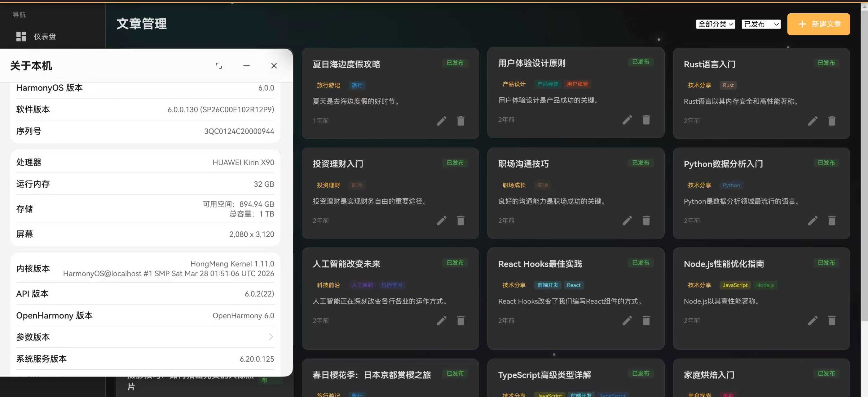Click the 新建文章 button
Viewport: 868px width, 397px height.
click(x=818, y=24)
